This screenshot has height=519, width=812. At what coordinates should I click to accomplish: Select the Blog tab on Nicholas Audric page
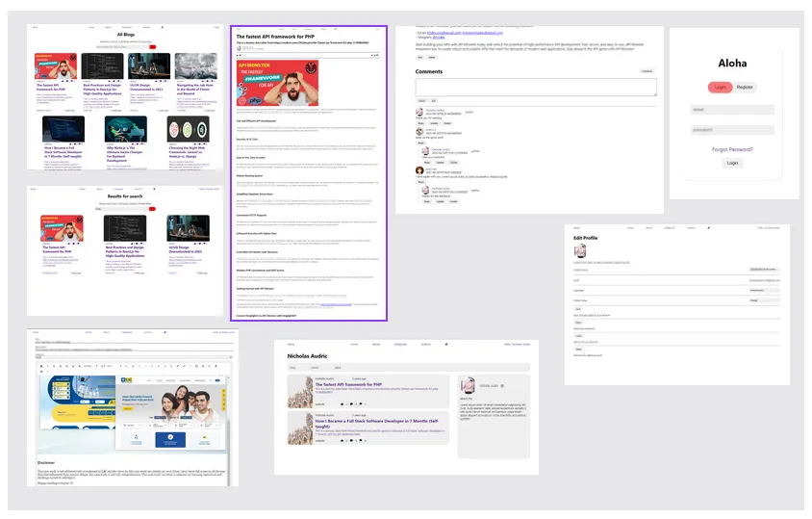[292, 368]
